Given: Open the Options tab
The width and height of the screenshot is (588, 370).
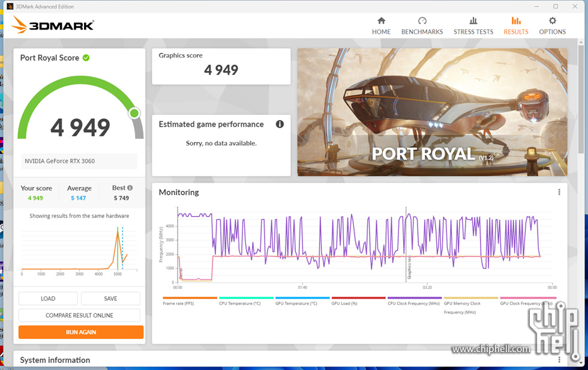Looking at the screenshot, I should (552, 26).
